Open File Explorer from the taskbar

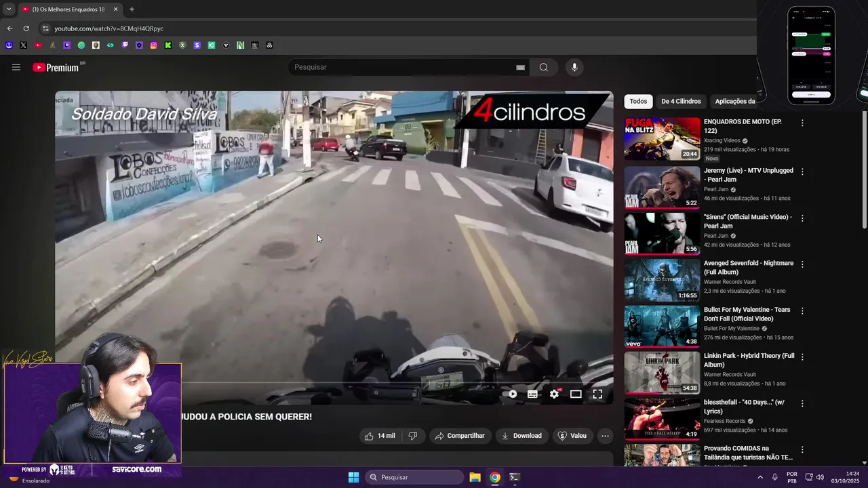475,477
